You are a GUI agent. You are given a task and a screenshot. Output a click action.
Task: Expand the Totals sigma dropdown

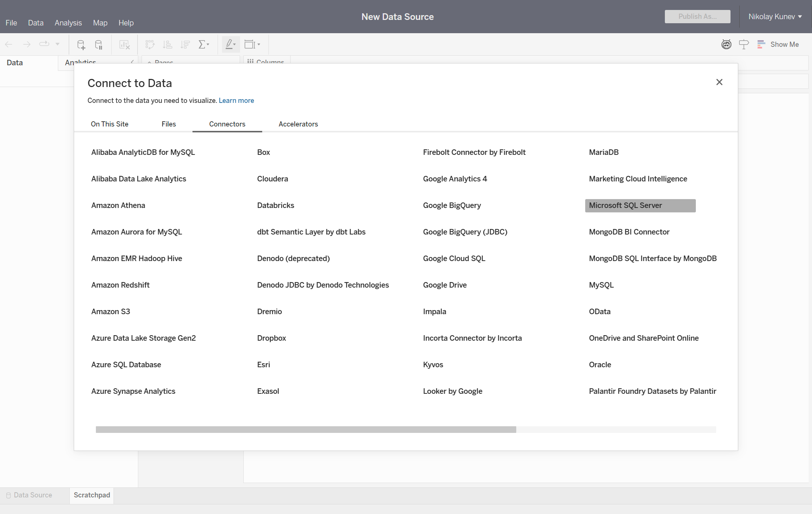tap(204, 45)
